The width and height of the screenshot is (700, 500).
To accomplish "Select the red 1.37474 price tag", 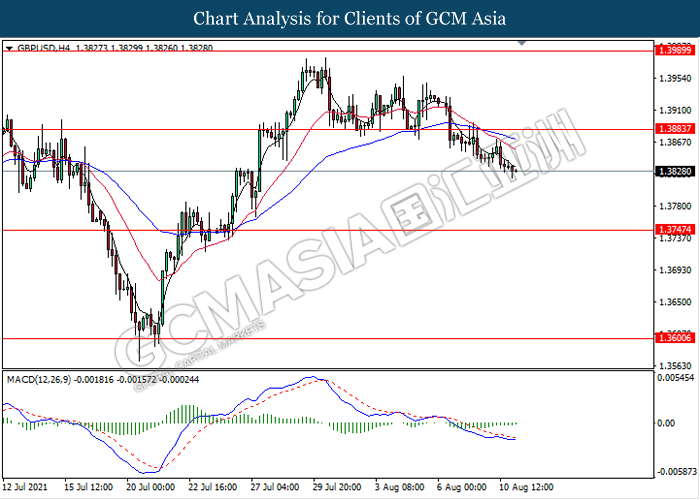I will point(671,230).
